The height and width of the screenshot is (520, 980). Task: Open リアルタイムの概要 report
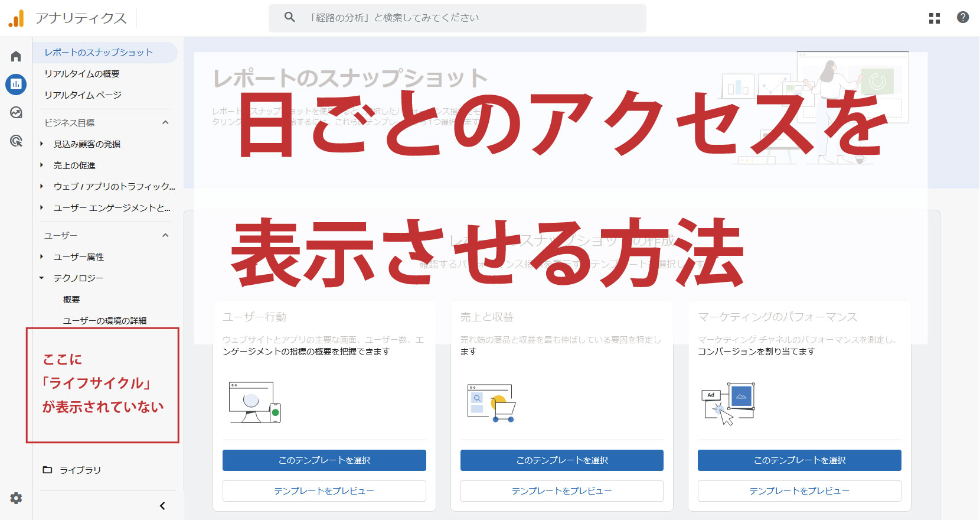click(x=82, y=74)
